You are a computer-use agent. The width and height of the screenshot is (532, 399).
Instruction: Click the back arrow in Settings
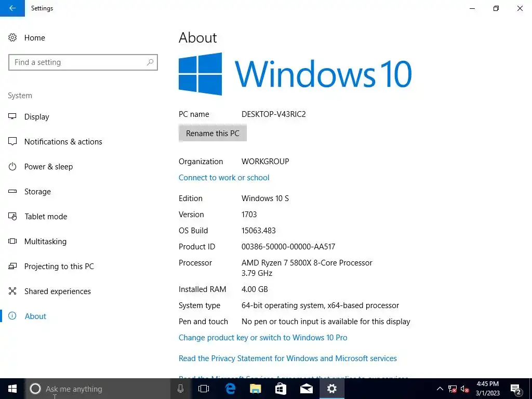click(x=12, y=8)
